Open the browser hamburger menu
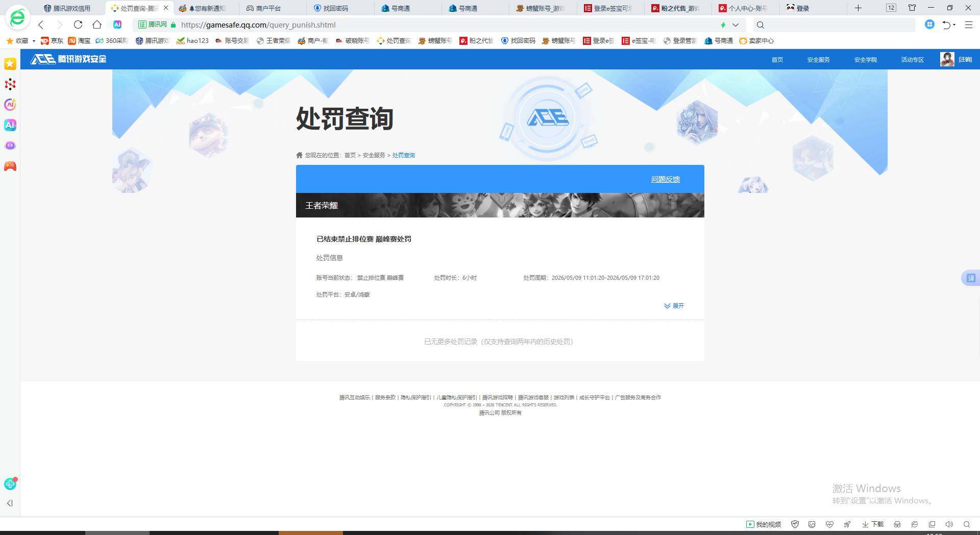Image resolution: width=980 pixels, height=535 pixels. 968,25
